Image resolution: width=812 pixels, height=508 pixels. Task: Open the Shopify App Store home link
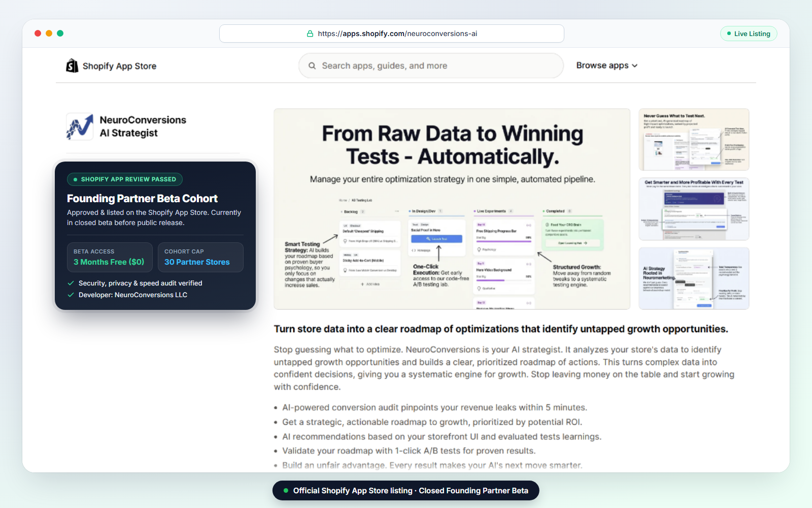pos(111,66)
